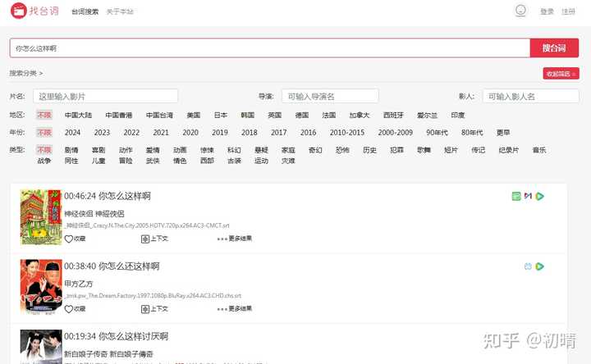
Task: Select the 更早 earlier years filter
Action: (x=503, y=133)
